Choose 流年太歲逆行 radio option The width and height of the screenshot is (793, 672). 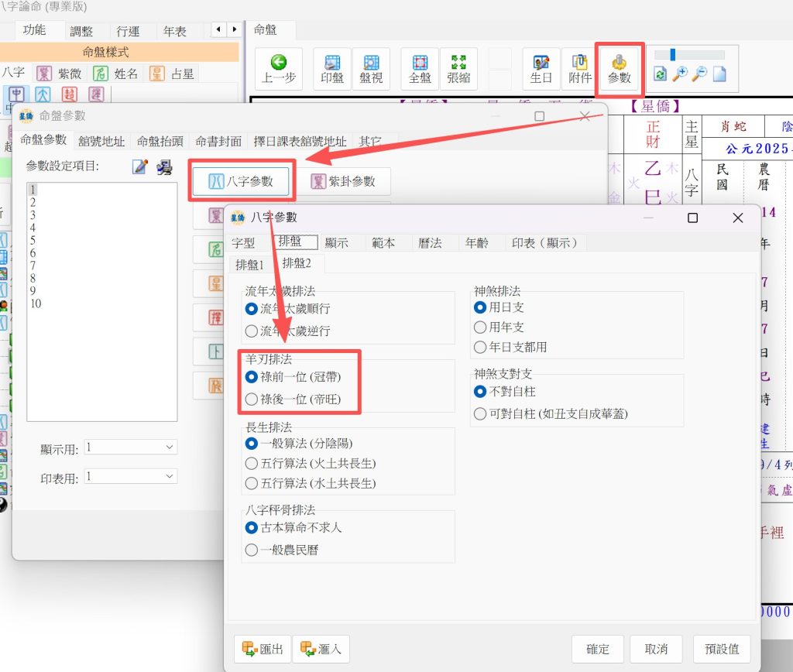(x=251, y=331)
